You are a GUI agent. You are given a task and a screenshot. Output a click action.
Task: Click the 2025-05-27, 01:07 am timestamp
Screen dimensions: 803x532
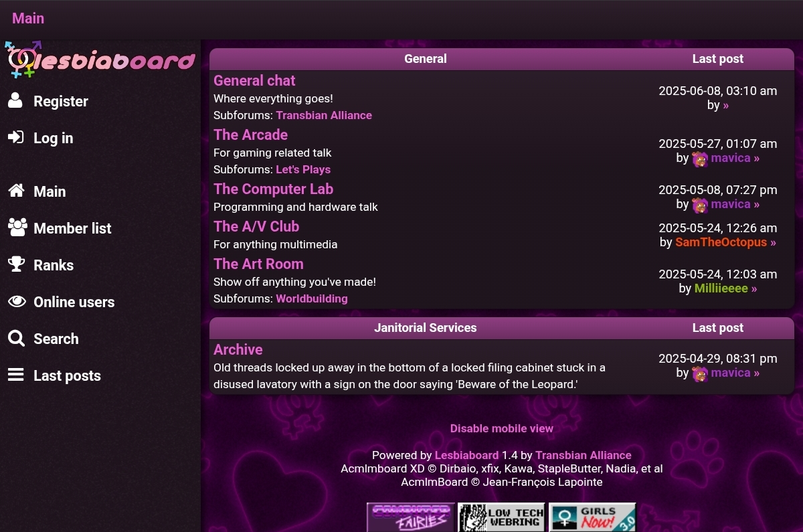[718, 143]
